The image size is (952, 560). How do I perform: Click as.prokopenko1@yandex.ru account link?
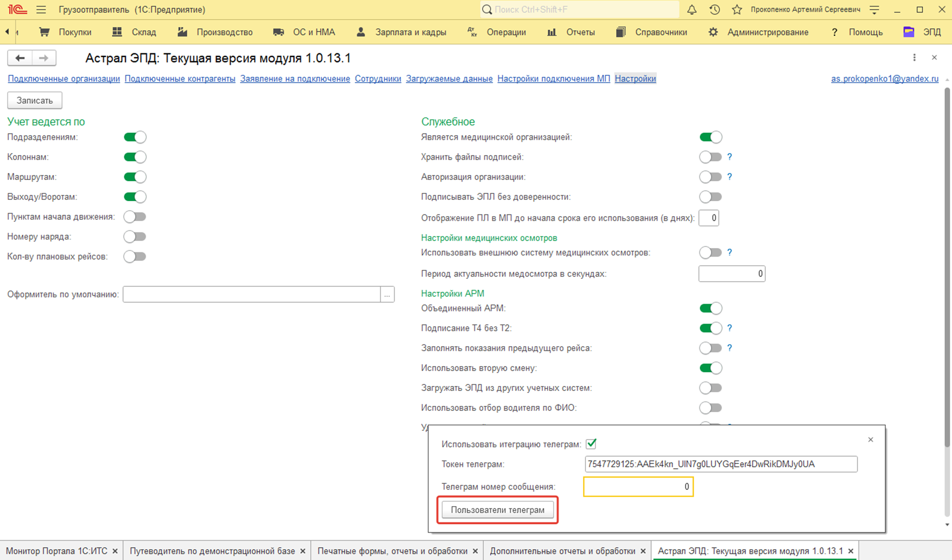click(885, 79)
